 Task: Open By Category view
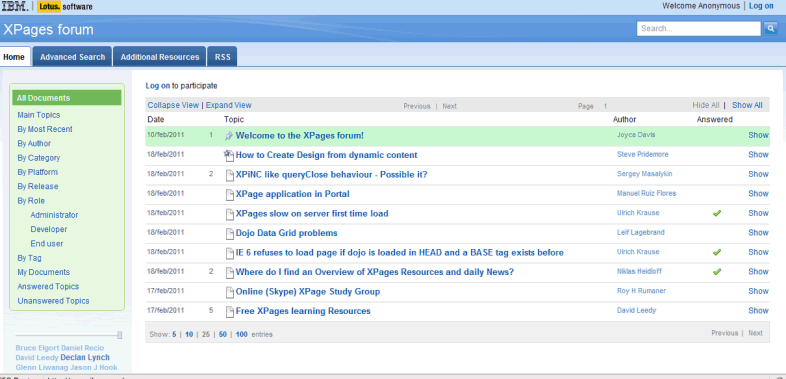click(39, 158)
